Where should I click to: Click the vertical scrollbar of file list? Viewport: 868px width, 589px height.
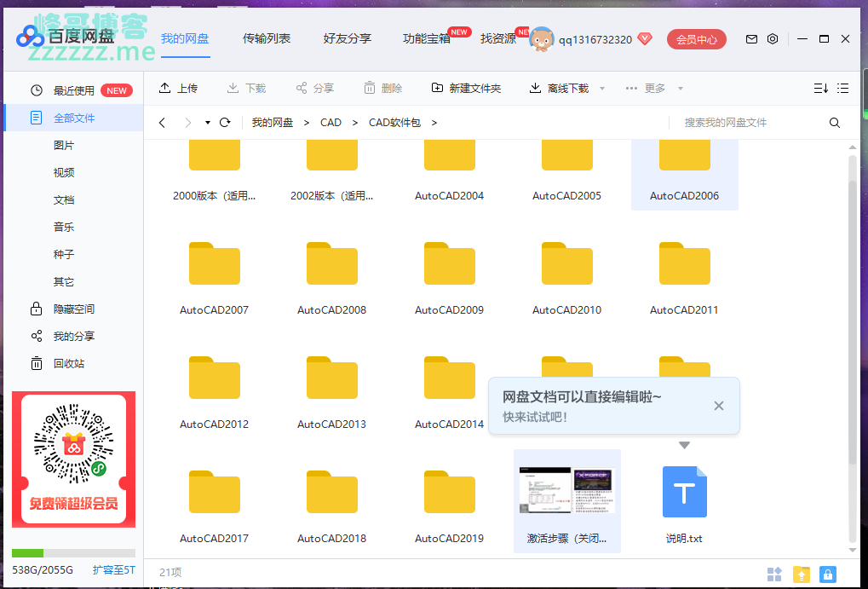click(853, 307)
